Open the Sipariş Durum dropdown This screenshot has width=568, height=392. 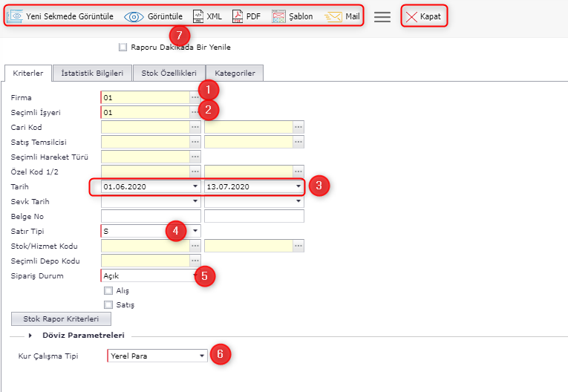point(195,275)
